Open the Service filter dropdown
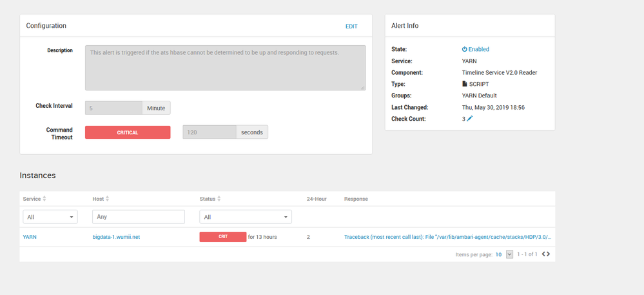 [x=50, y=217]
